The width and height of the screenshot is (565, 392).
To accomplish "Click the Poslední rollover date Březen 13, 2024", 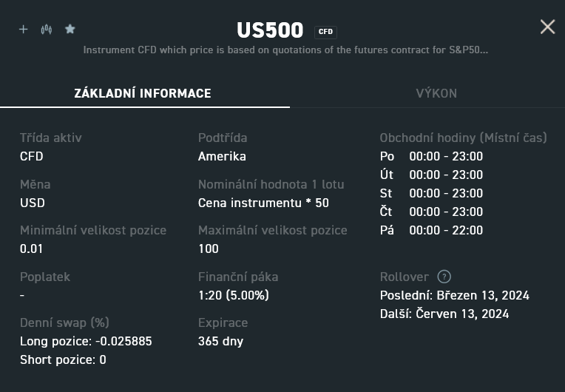I will 454,295.
